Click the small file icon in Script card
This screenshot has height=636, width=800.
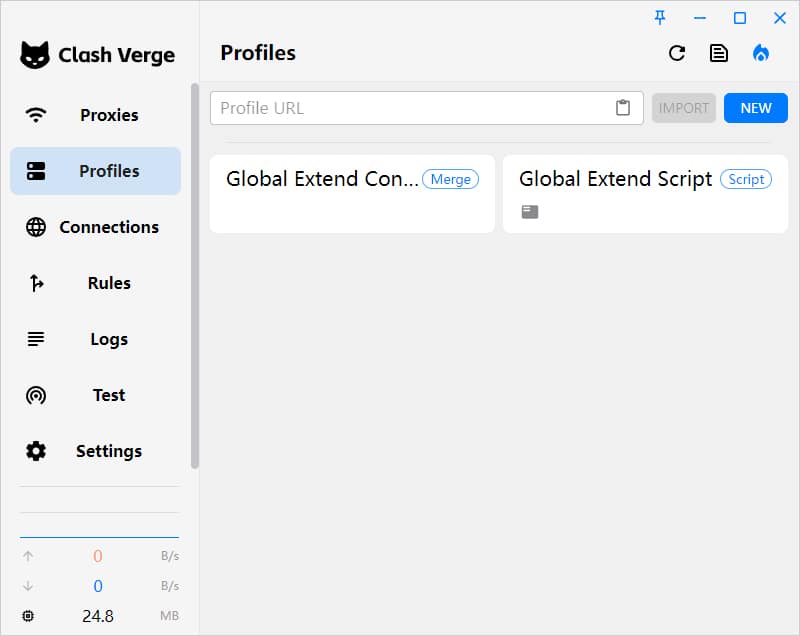(x=530, y=212)
